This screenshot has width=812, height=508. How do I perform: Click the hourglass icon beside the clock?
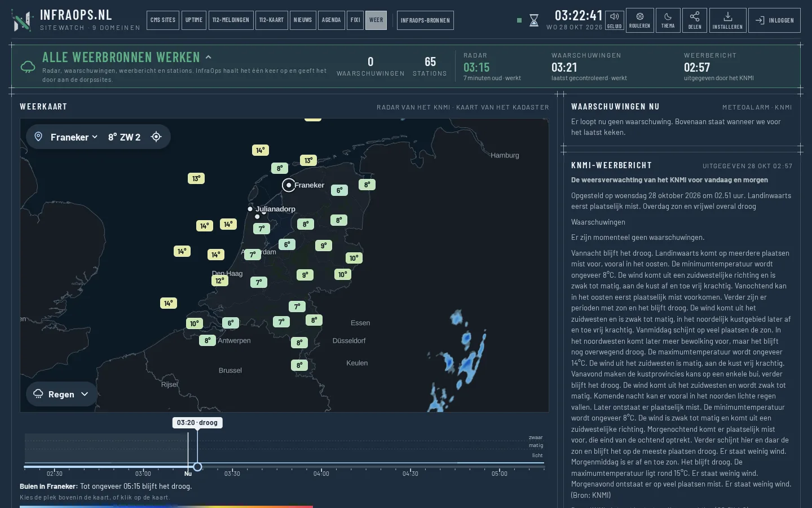coord(533,21)
